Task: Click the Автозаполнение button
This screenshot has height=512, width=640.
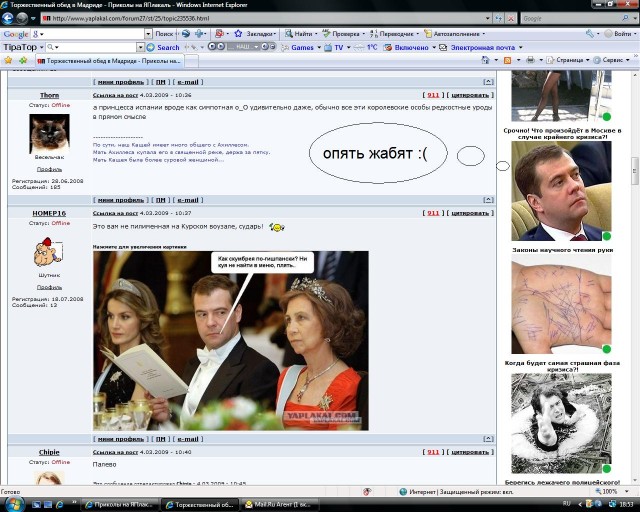Action: [454, 34]
